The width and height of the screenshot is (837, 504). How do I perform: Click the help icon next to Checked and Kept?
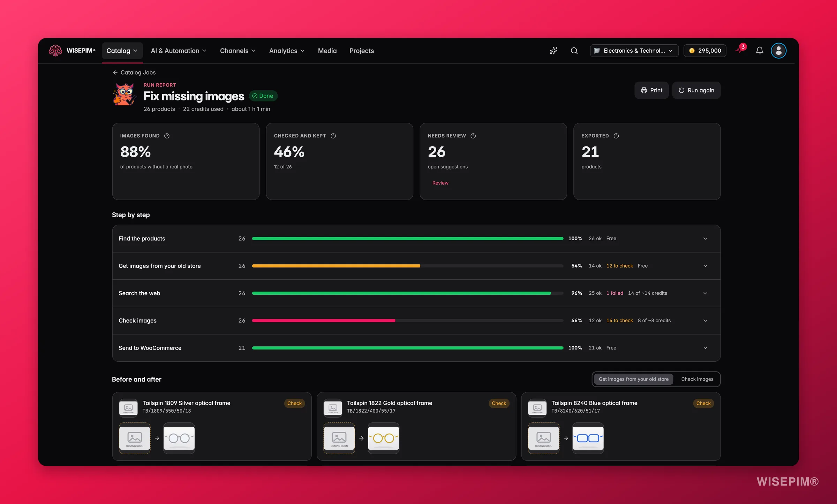click(x=333, y=136)
